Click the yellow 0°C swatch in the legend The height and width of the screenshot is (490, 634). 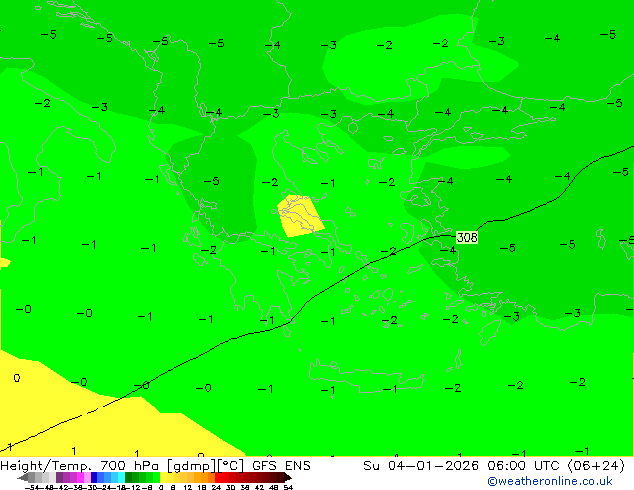click(163, 477)
